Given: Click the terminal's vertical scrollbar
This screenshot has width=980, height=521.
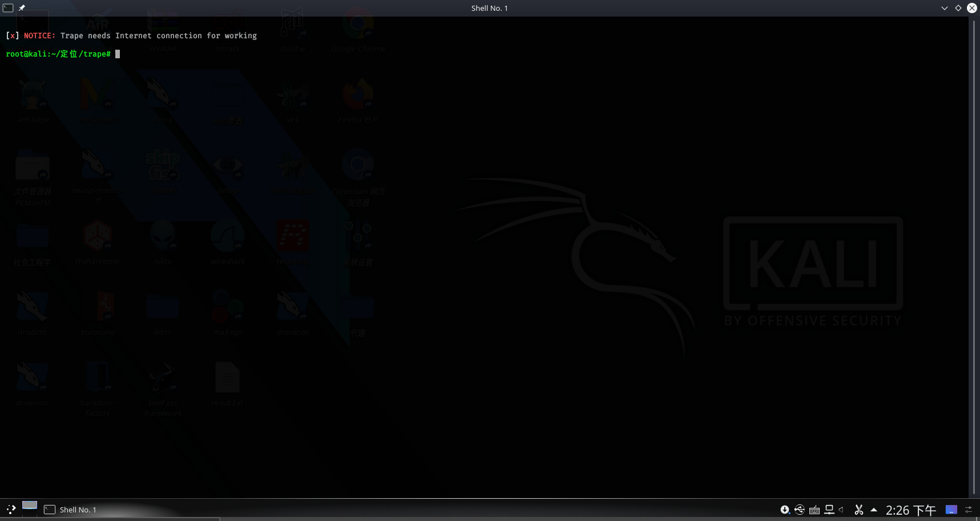Looking at the screenshot, I should click(974, 257).
